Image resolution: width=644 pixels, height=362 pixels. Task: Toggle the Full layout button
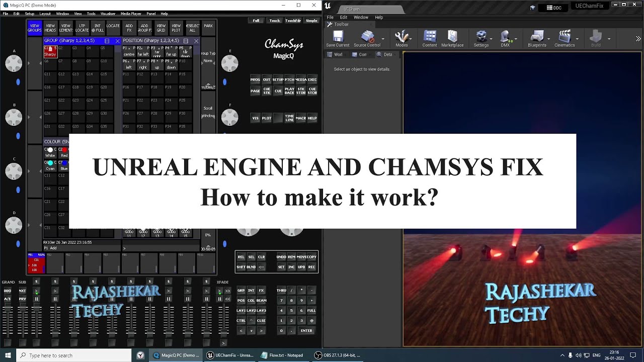click(x=256, y=21)
